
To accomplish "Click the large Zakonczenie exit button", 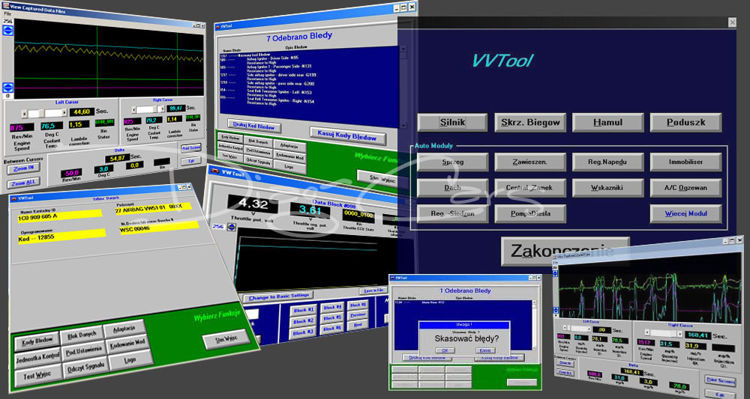I will click(565, 251).
